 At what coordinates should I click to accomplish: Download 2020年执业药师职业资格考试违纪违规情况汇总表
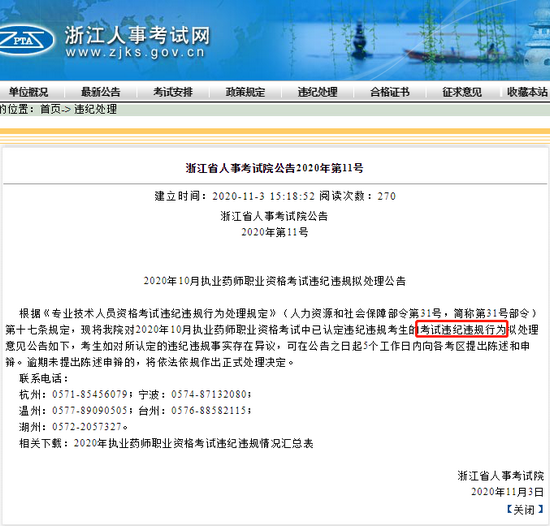(193, 444)
